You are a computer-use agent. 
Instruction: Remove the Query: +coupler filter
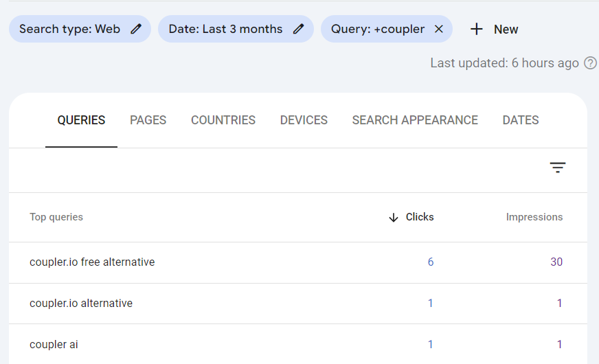pyautogui.click(x=439, y=29)
